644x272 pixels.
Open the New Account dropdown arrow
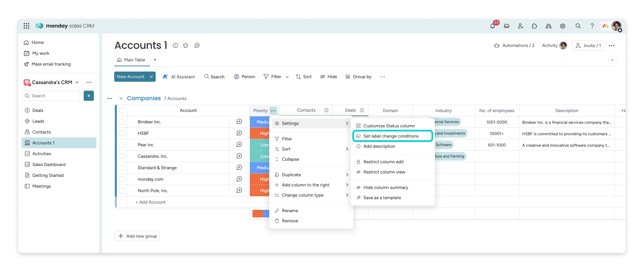coord(151,77)
